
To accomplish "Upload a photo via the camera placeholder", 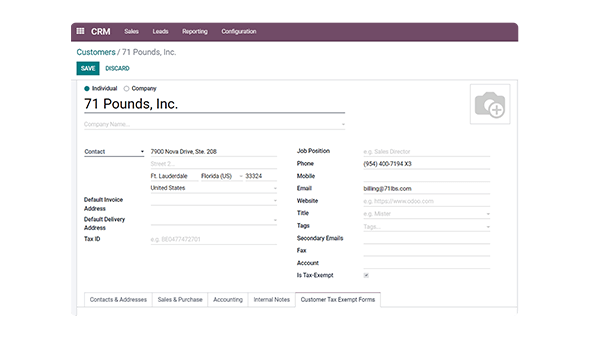I will (x=490, y=104).
